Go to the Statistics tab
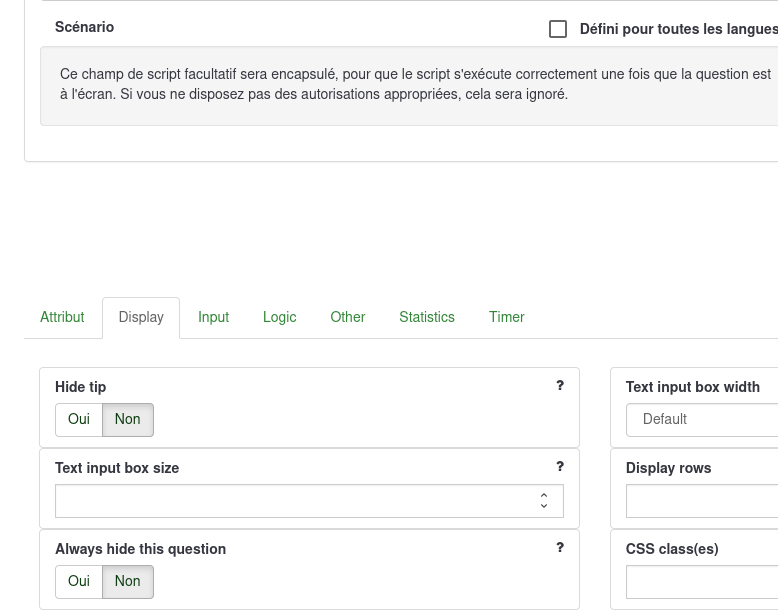Image resolution: width=778 pixels, height=612 pixels. (x=427, y=317)
